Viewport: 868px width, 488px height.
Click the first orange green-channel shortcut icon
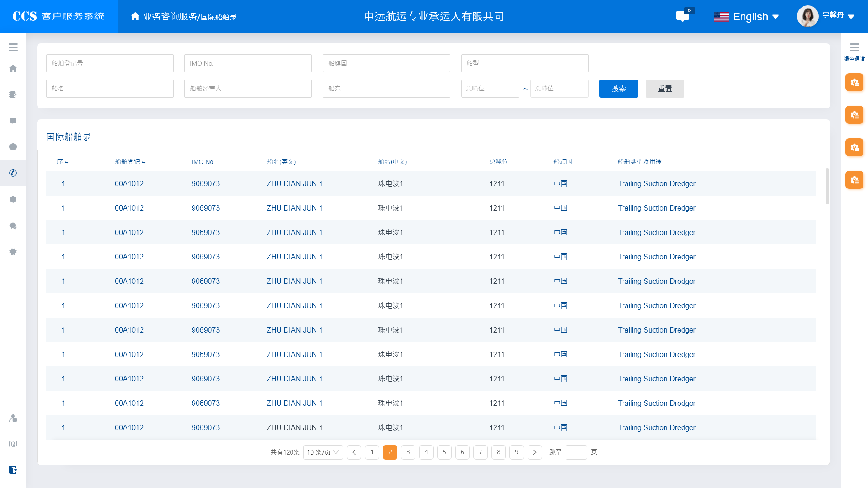(x=854, y=83)
